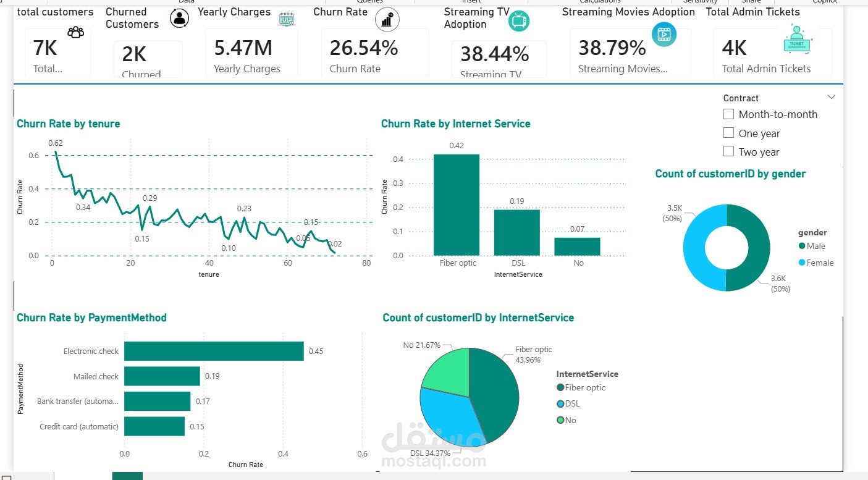
Task: Check the Month-to-month contract filter
Action: pyautogui.click(x=728, y=114)
